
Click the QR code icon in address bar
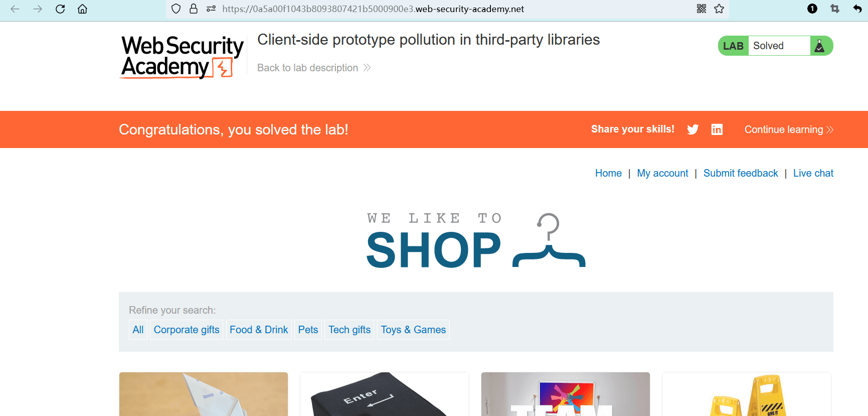click(x=702, y=9)
